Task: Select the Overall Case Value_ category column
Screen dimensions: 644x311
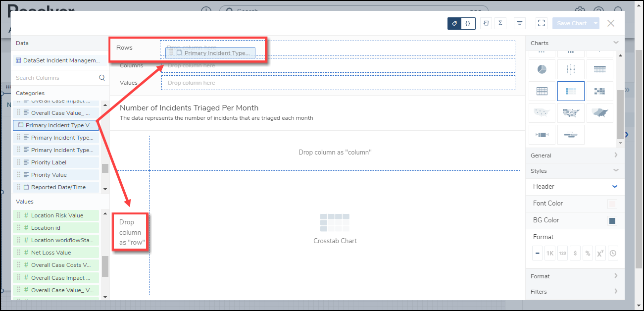Action: [x=56, y=113]
